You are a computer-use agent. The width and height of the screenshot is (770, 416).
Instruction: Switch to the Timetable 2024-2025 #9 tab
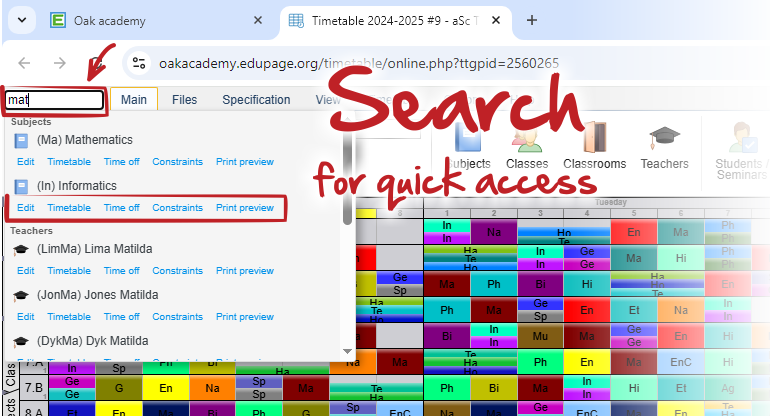tap(395, 21)
